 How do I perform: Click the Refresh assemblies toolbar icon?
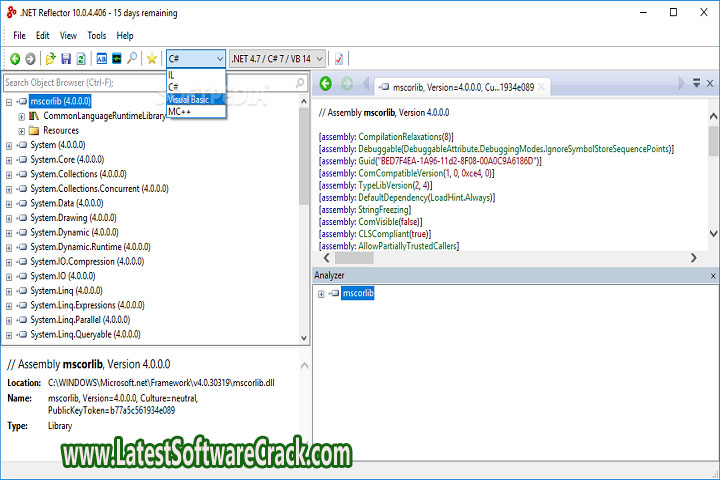pos(81,58)
